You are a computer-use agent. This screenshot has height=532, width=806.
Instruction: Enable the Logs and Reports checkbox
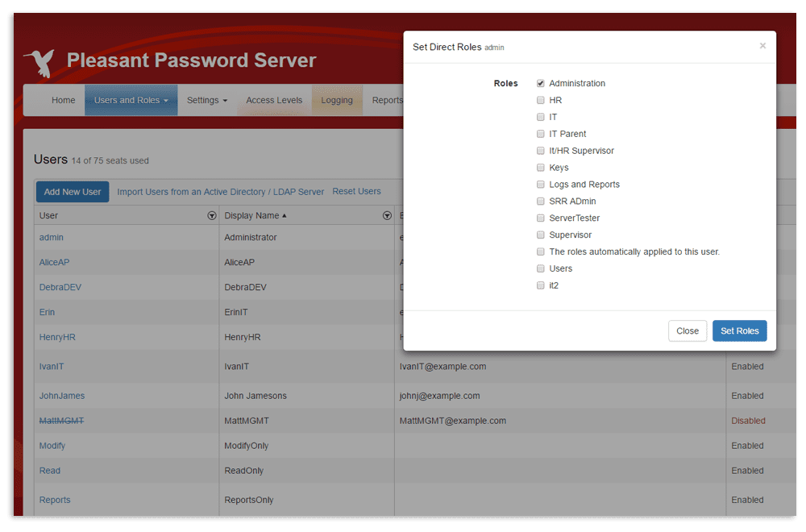click(540, 185)
